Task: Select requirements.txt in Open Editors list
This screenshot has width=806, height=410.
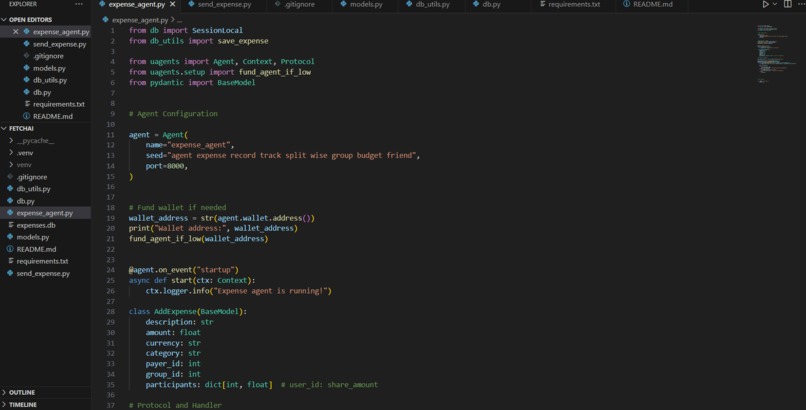Action: pyautogui.click(x=59, y=104)
